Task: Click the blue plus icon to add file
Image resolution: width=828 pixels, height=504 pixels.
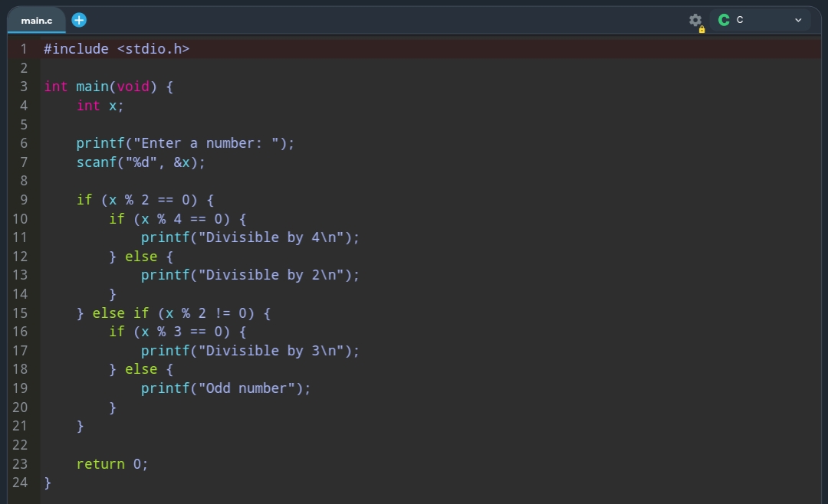Action: [79, 20]
